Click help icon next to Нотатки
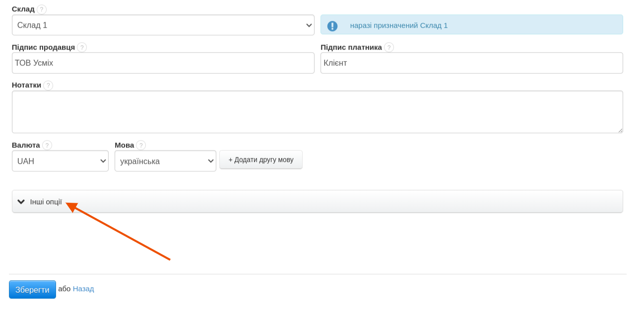The width and height of the screenshot is (644, 312). pos(48,85)
